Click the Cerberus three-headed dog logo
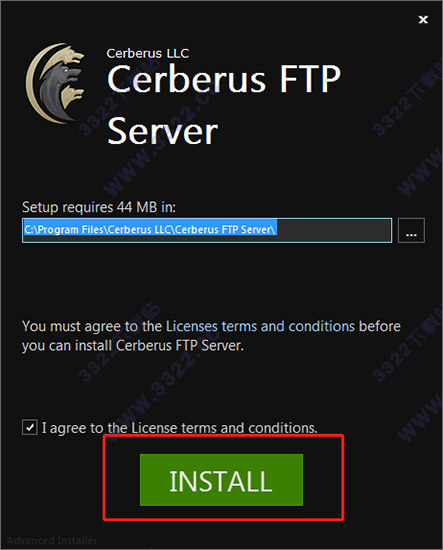This screenshot has width=443, height=550. 55,83
